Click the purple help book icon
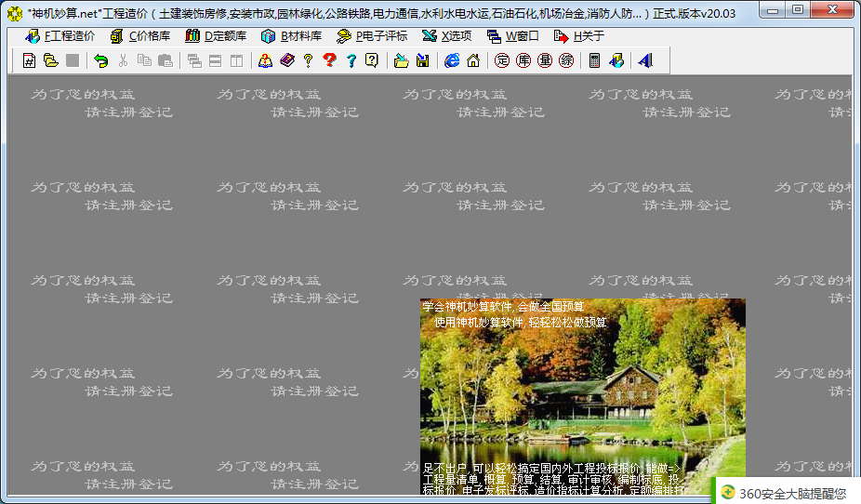Screen dimensions: 861x504 pyautogui.click(x=286, y=61)
